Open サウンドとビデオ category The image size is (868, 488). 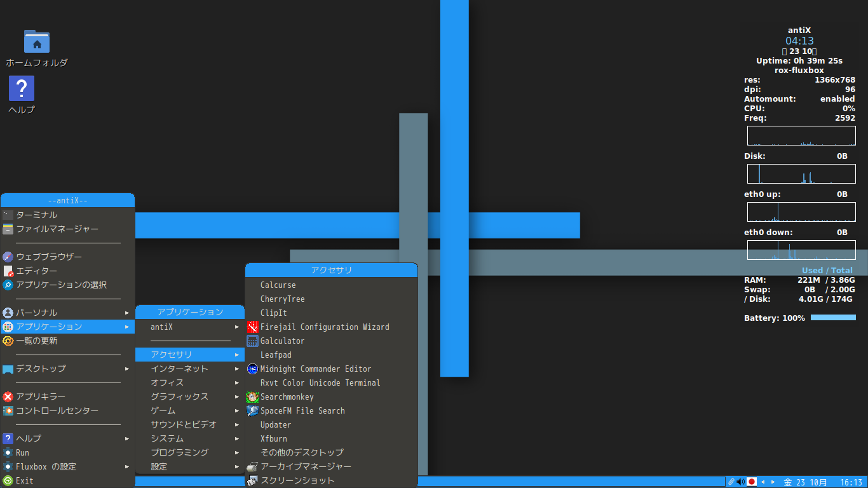[190, 424]
